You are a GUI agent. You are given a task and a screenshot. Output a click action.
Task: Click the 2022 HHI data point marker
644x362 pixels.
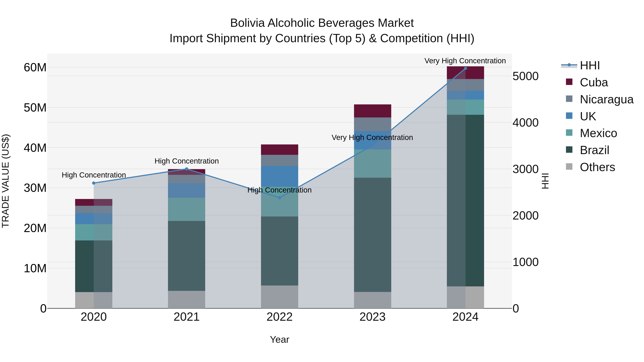[279, 198]
